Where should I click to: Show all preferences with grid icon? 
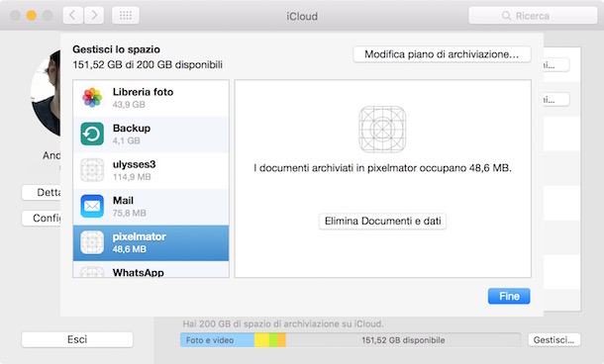pyautogui.click(x=126, y=16)
